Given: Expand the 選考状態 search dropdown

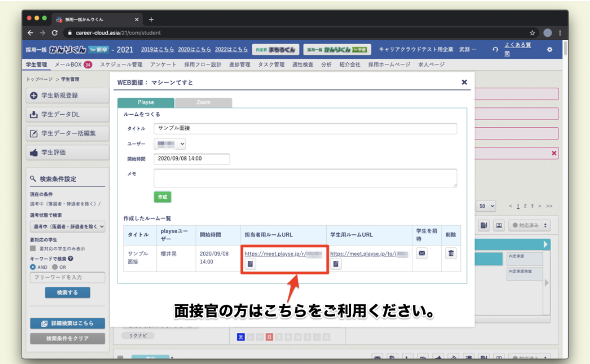Looking at the screenshot, I should click(x=67, y=227).
